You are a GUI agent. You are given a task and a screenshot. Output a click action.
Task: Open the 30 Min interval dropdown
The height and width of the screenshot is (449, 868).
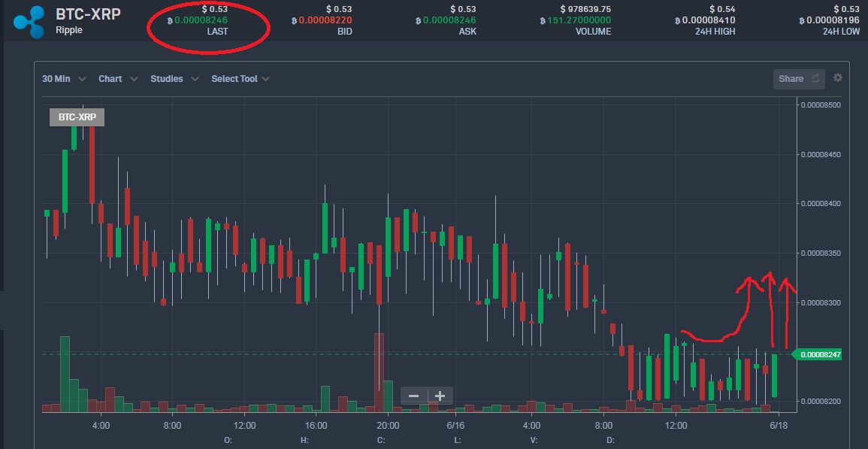tap(64, 79)
